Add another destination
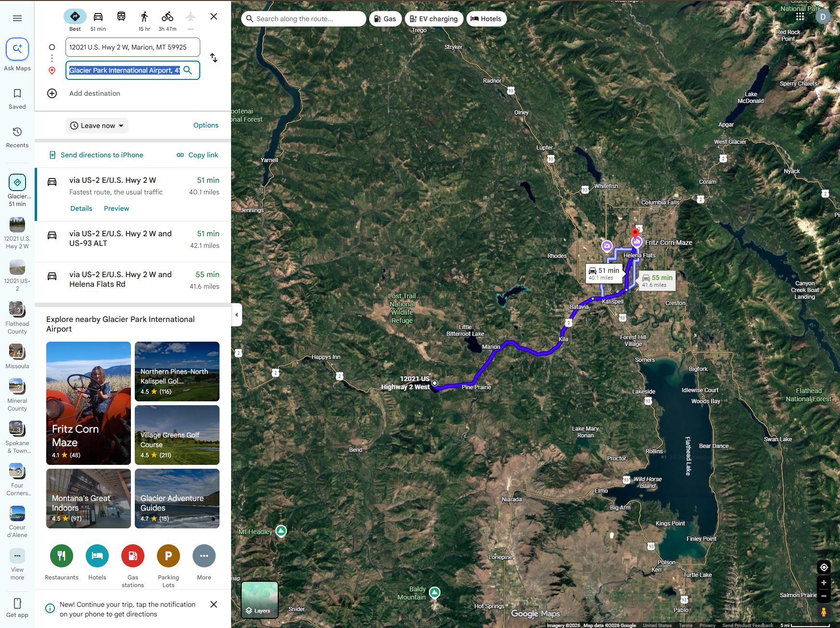 pos(95,93)
